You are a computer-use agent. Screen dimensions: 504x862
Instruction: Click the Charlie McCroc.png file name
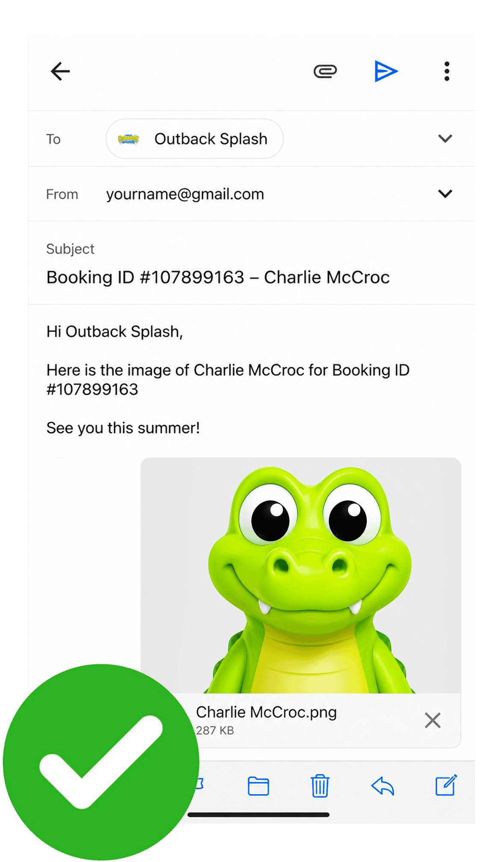click(x=266, y=712)
